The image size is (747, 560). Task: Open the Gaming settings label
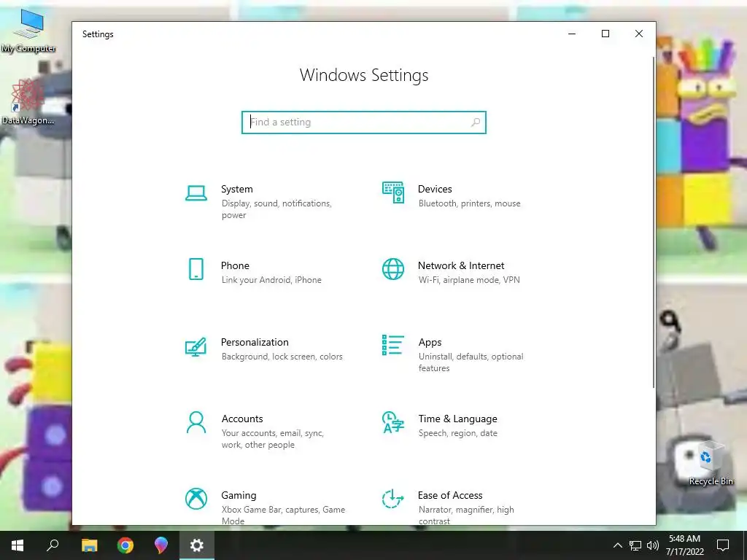(239, 496)
